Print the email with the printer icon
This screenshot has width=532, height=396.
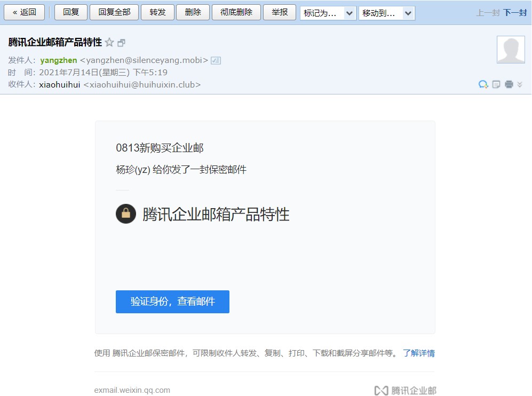click(x=509, y=84)
